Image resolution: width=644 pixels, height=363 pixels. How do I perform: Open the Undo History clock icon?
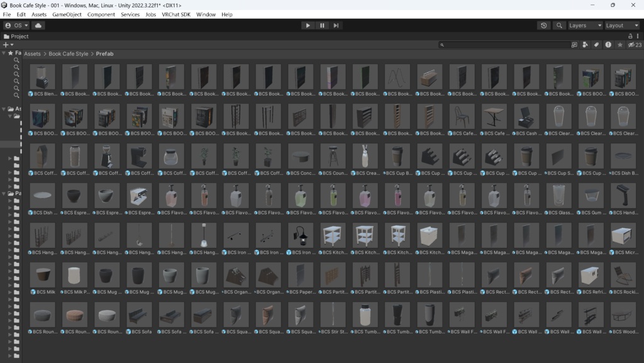coord(544,25)
